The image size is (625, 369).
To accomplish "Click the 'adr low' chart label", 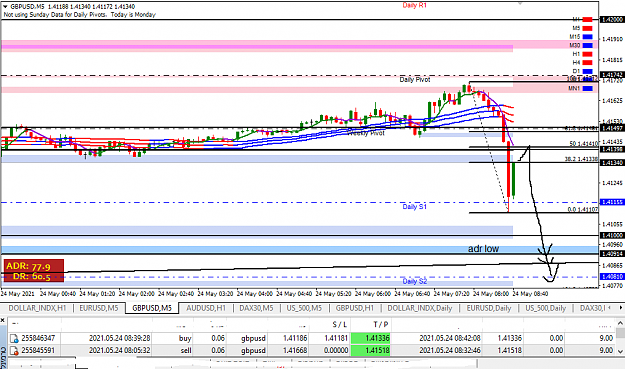I will [x=483, y=249].
